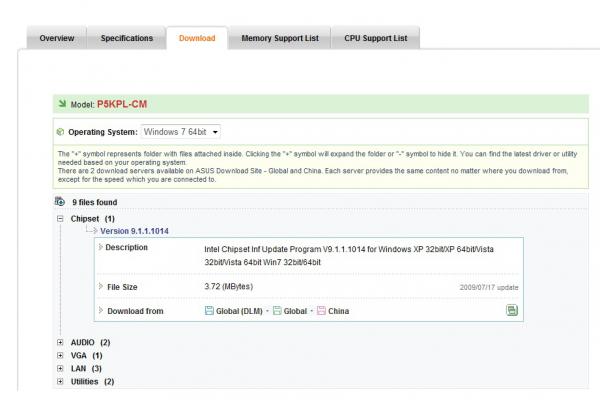Open the CPU Support List tab
Viewport: 600px width, 400px height.
point(378,38)
